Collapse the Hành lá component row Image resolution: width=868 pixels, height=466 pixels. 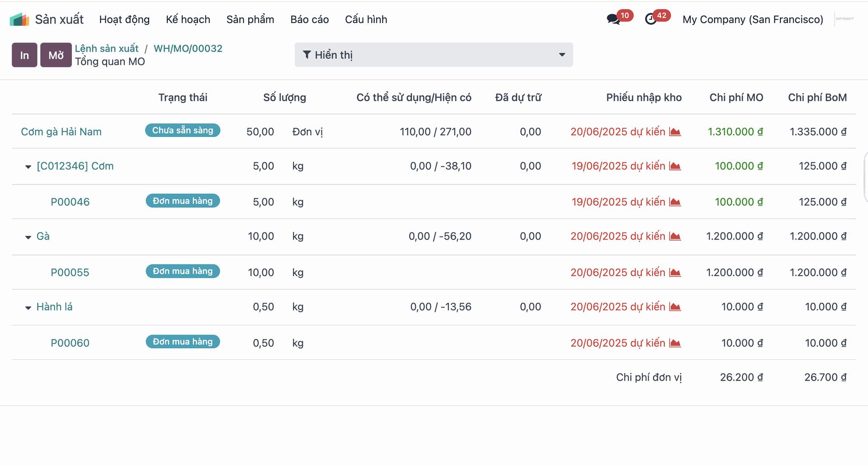[28, 307]
